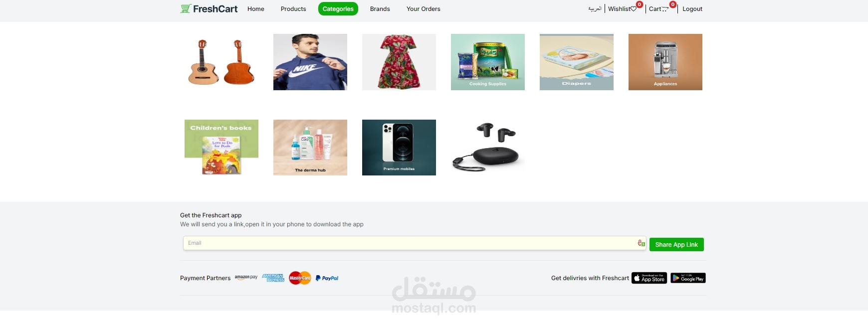Open the Cart icon in header

[665, 9]
